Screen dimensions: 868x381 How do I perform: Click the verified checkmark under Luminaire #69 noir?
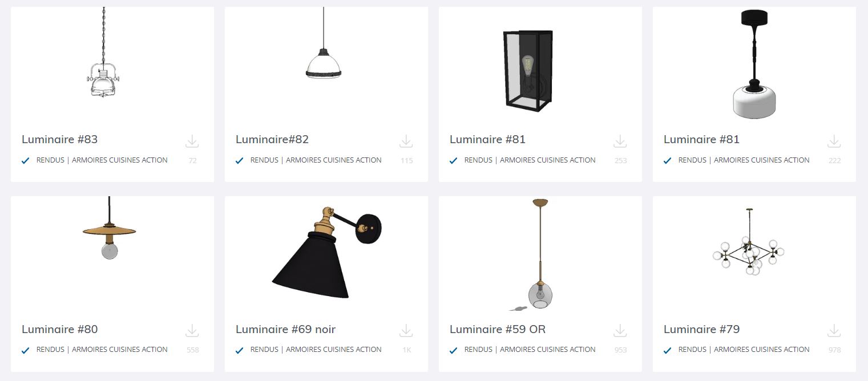point(240,350)
